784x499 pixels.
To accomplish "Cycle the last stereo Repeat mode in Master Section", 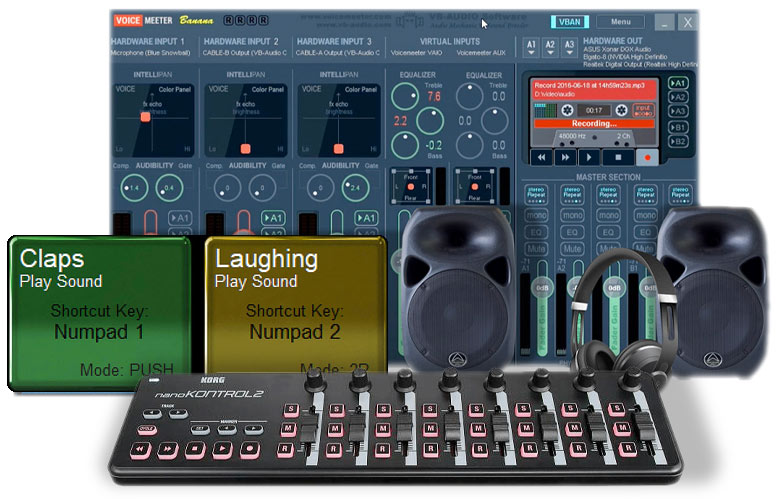I will (680, 195).
